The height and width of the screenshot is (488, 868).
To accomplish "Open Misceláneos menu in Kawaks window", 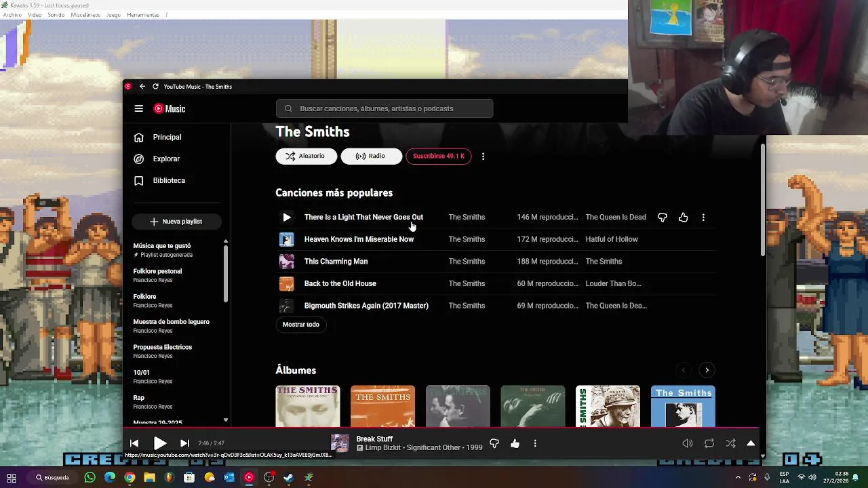I will click(85, 15).
